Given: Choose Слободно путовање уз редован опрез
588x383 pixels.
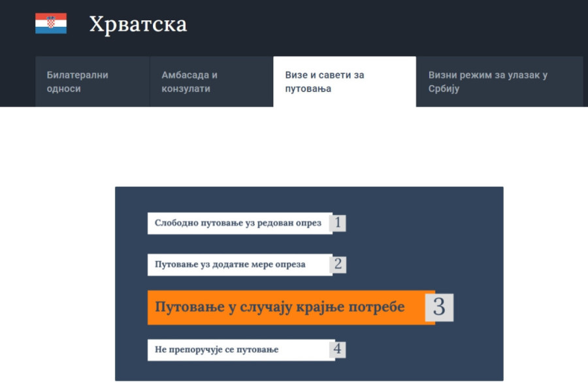Looking at the screenshot, I should [x=238, y=223].
